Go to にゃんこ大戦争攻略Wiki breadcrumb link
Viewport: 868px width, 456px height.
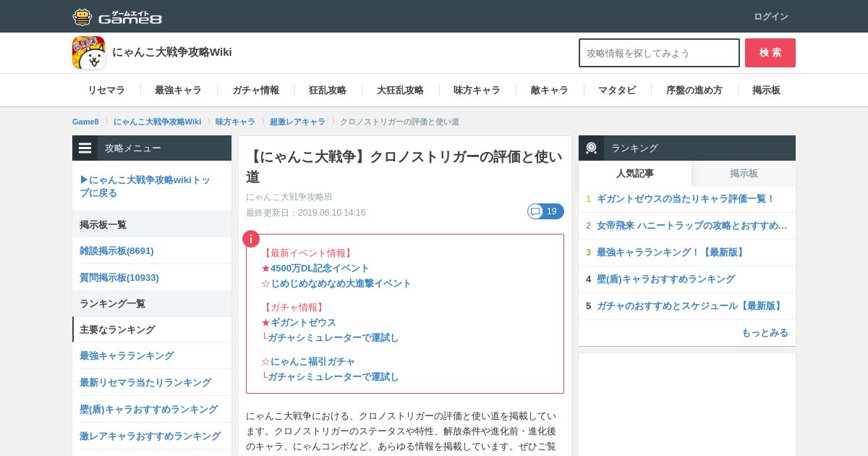pyautogui.click(x=157, y=122)
